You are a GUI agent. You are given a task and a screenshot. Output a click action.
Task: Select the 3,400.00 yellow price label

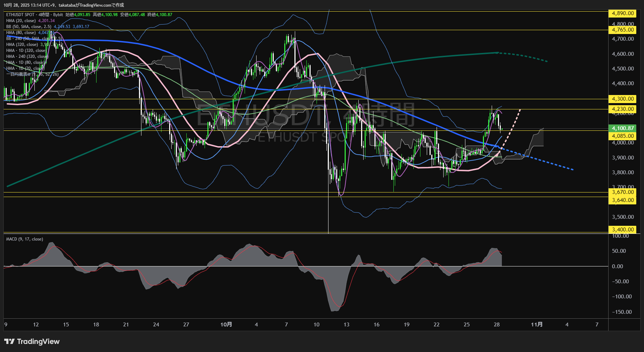pos(623,230)
